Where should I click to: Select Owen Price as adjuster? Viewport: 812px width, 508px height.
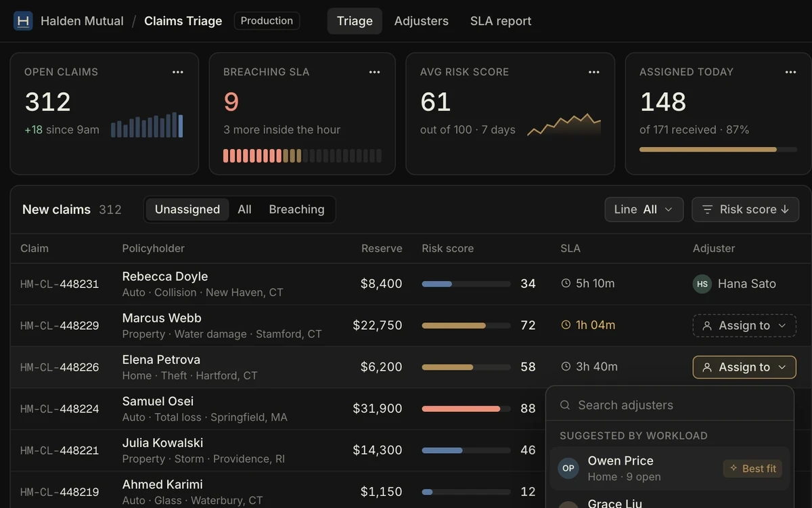pos(670,468)
